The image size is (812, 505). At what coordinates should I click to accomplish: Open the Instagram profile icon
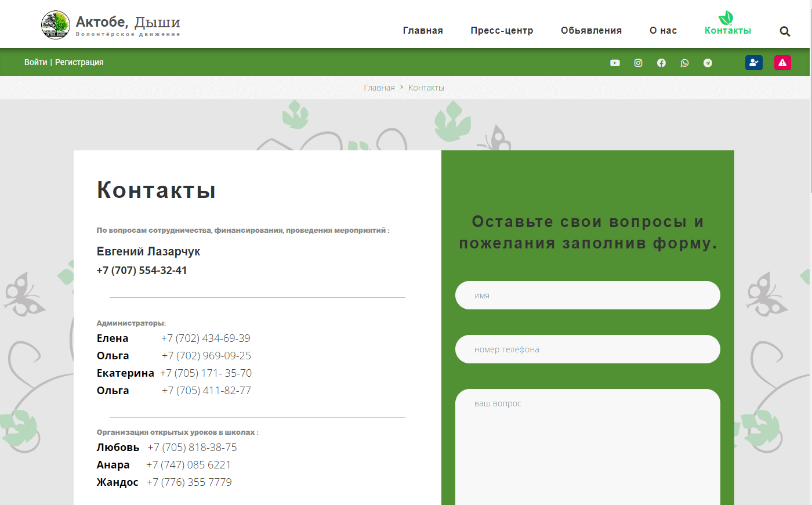coord(638,63)
